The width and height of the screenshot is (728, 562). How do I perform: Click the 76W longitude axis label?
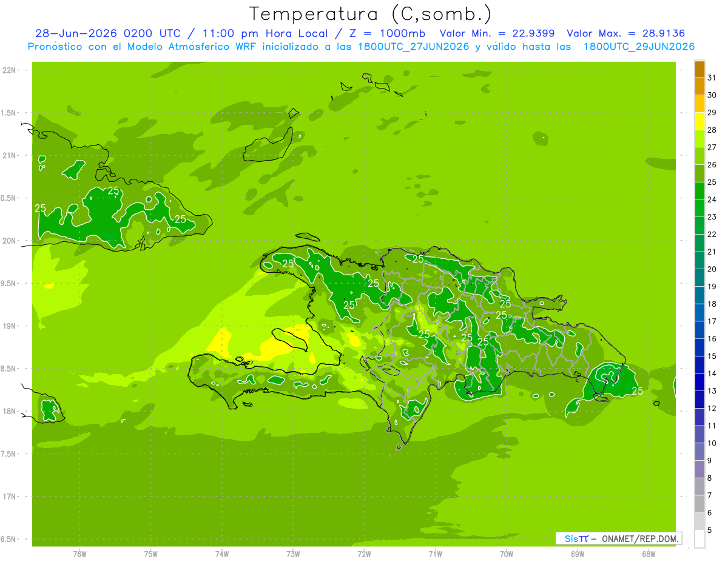pyautogui.click(x=79, y=554)
